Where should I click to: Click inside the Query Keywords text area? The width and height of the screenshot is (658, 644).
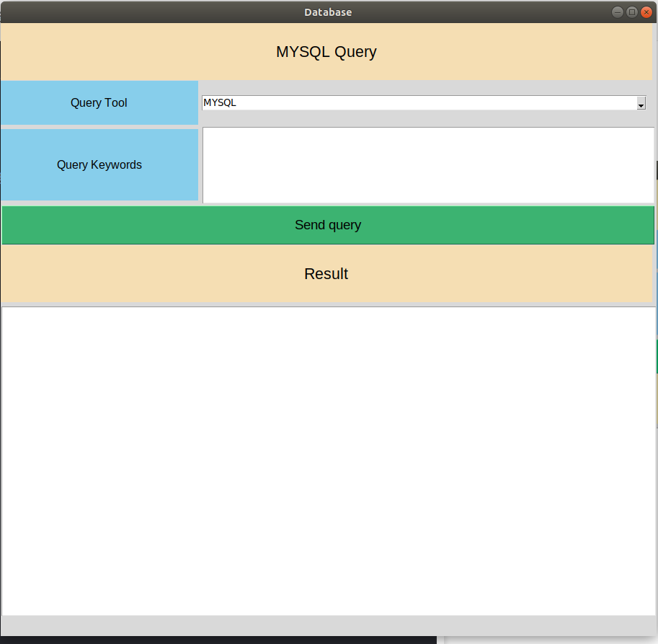(x=428, y=165)
